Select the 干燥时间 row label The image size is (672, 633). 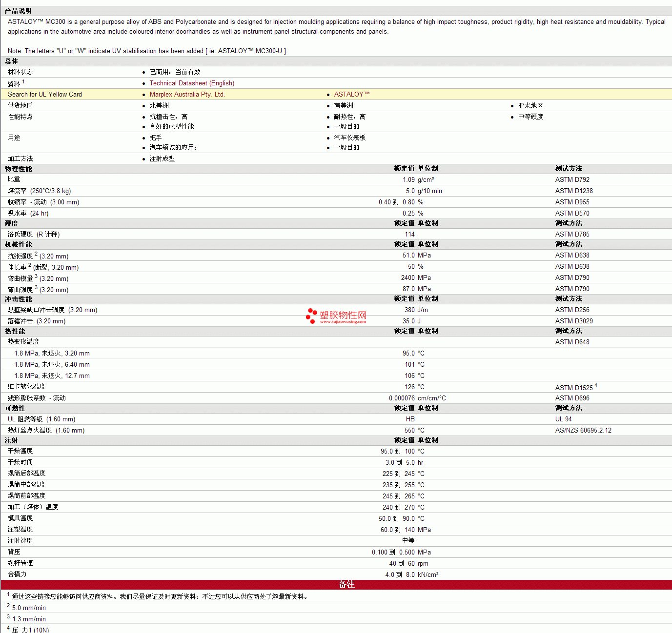coord(20,462)
